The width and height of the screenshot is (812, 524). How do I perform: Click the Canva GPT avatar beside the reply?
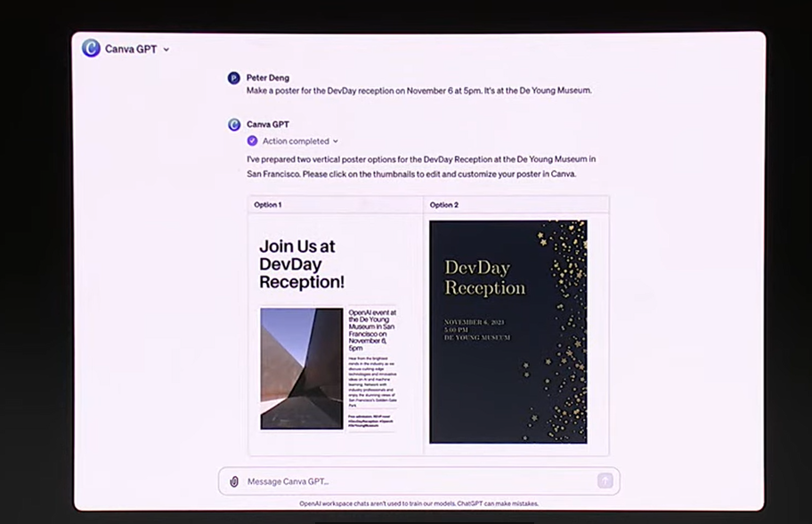(234, 125)
